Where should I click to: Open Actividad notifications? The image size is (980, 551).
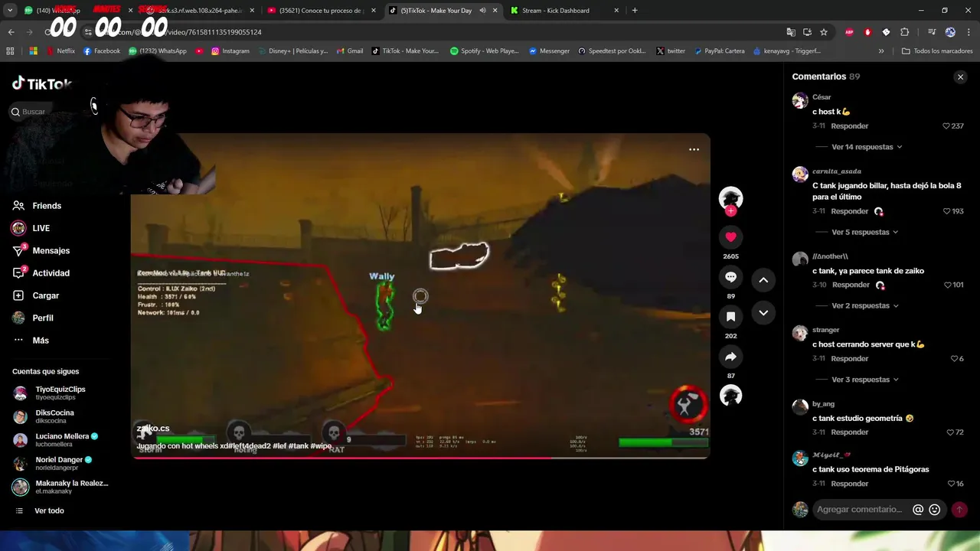[51, 273]
